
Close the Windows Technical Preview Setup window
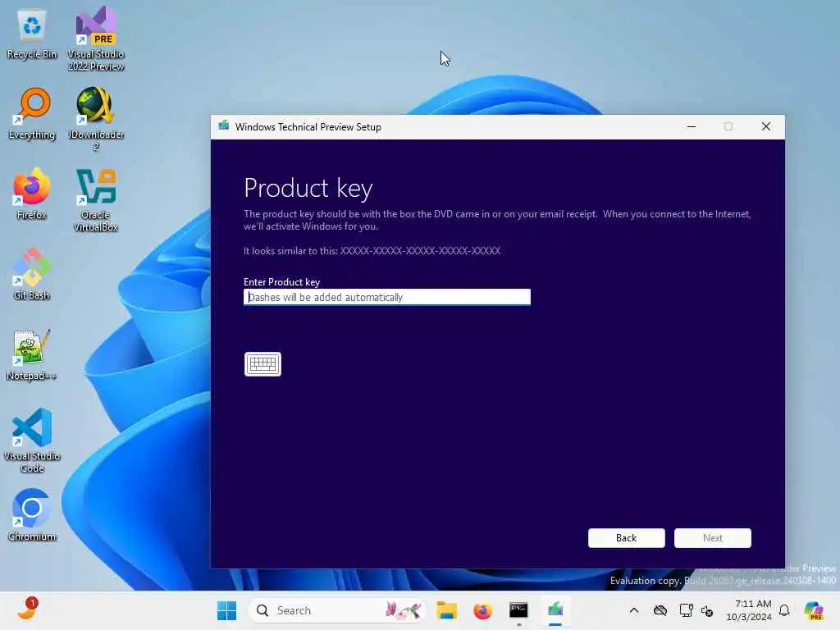click(766, 127)
